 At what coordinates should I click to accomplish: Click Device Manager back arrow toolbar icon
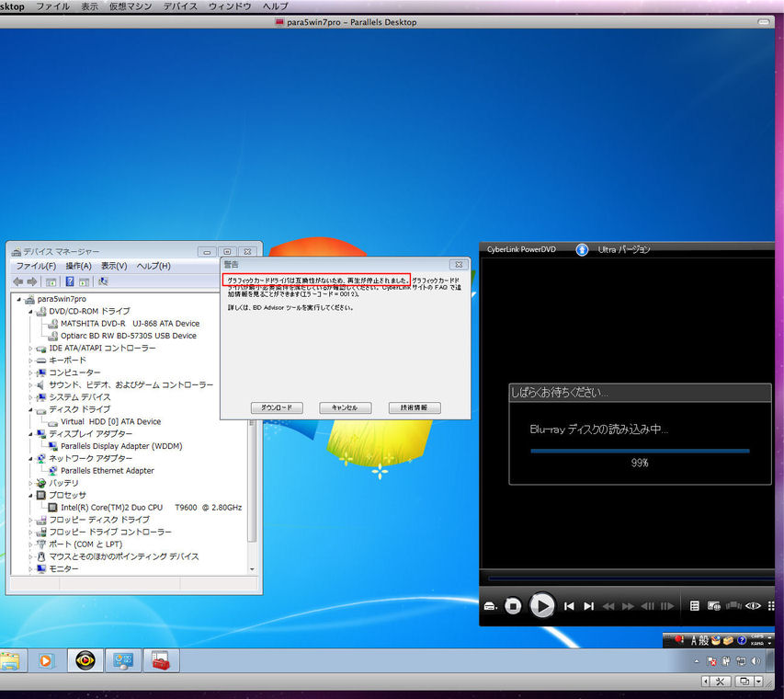pyautogui.click(x=18, y=281)
